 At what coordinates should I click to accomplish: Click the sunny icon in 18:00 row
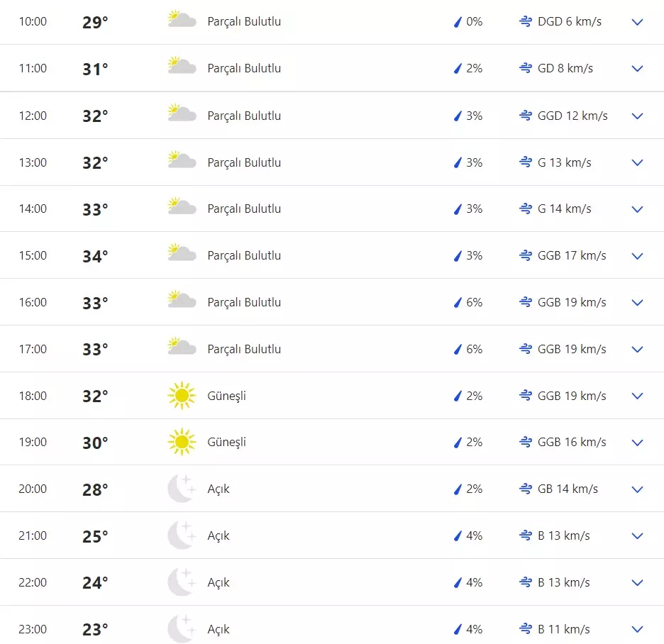182,396
